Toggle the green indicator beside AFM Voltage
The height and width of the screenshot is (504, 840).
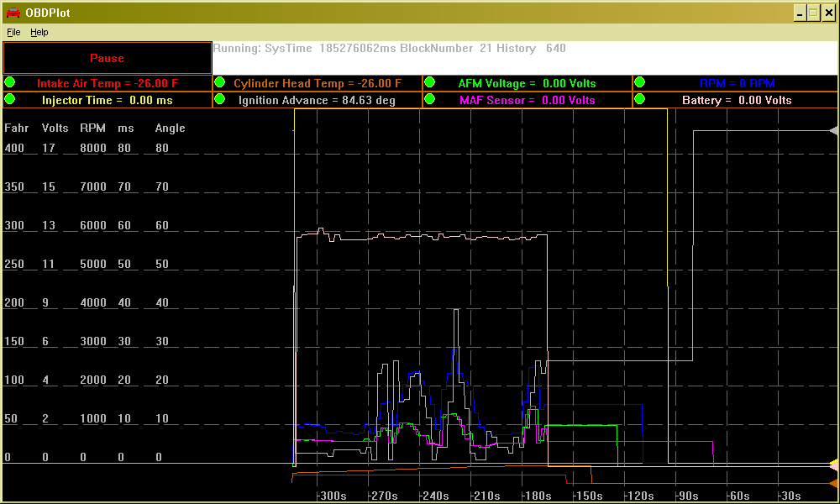(429, 82)
